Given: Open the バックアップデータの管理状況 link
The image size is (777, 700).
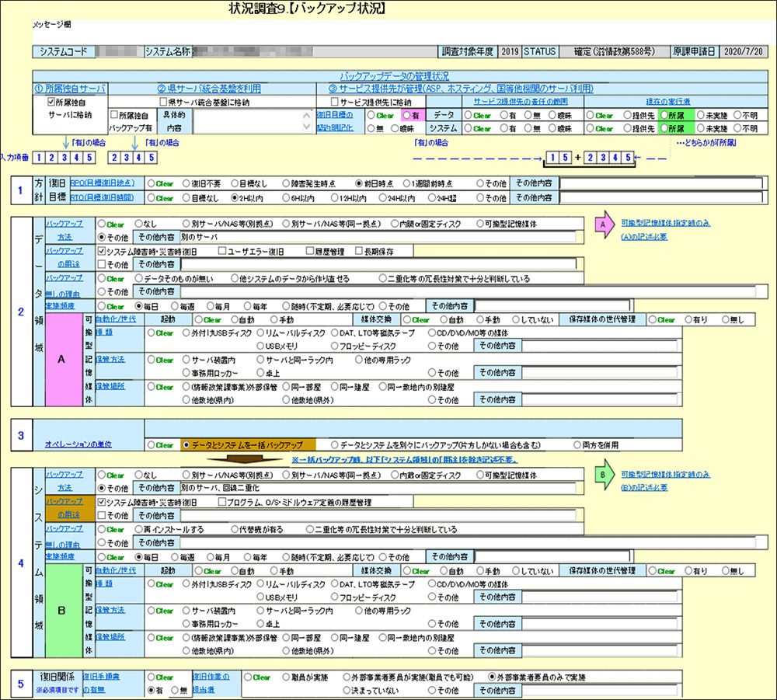Looking at the screenshot, I should tap(395, 76).
